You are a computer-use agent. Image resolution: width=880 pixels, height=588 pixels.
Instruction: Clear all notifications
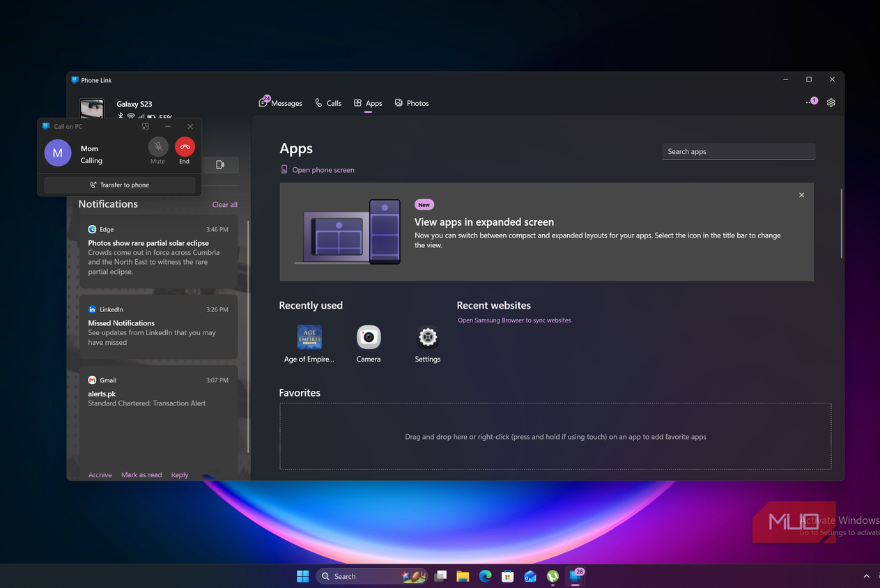click(x=224, y=205)
